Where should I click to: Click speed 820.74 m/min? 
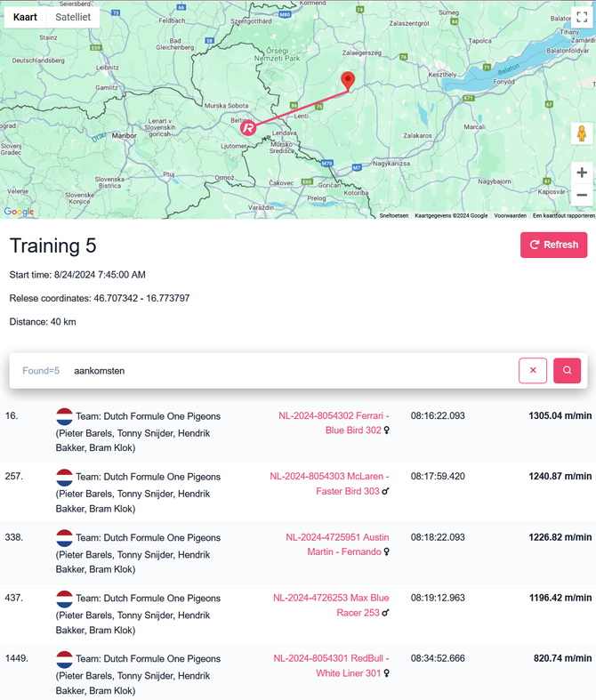tap(563, 658)
